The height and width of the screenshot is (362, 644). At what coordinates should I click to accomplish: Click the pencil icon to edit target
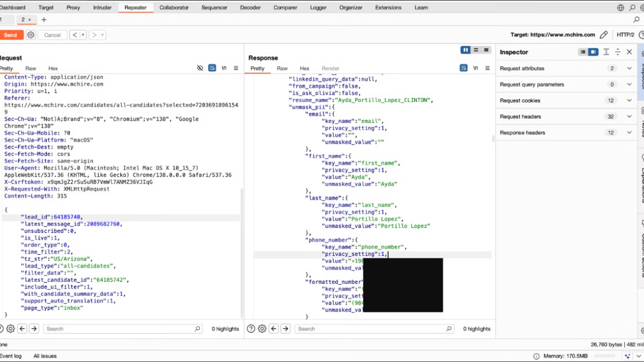[604, 35]
